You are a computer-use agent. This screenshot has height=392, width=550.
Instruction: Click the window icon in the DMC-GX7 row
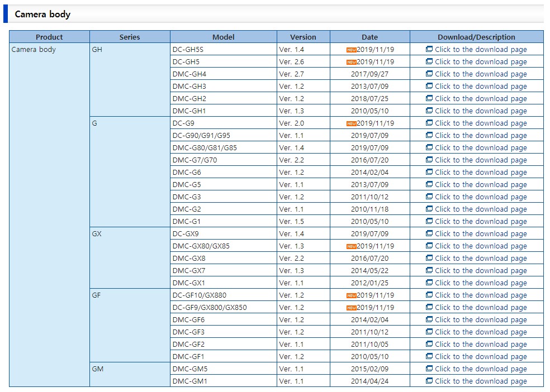(429, 270)
